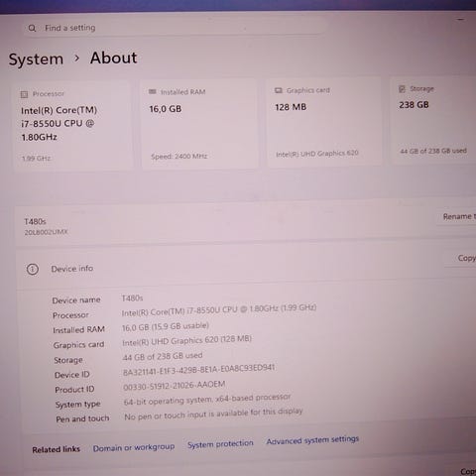Screen dimensions: 476x476
Task: Click the T480s device name heading
Action: point(35,221)
